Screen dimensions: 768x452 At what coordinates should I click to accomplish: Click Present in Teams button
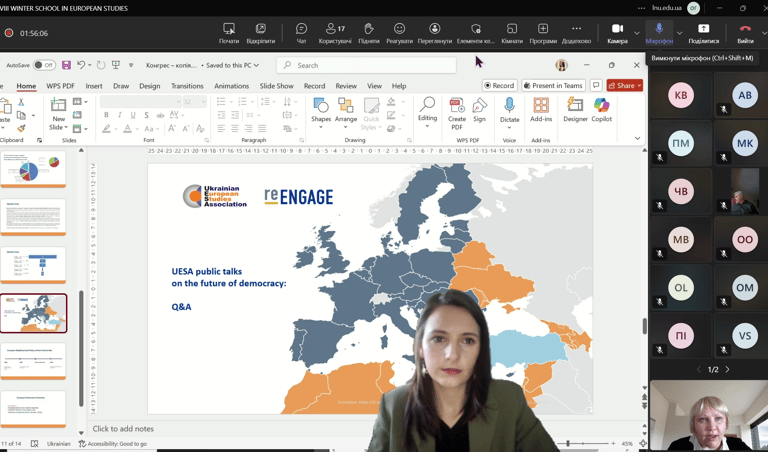553,85
